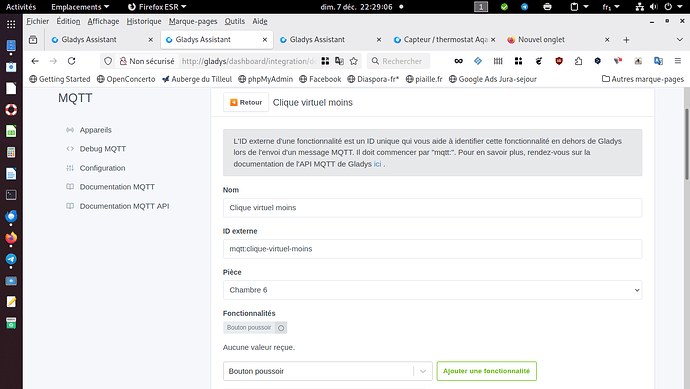Viewport: 690px width, 389px height.
Task: Translate this page via address bar icon
Action: 339,61
